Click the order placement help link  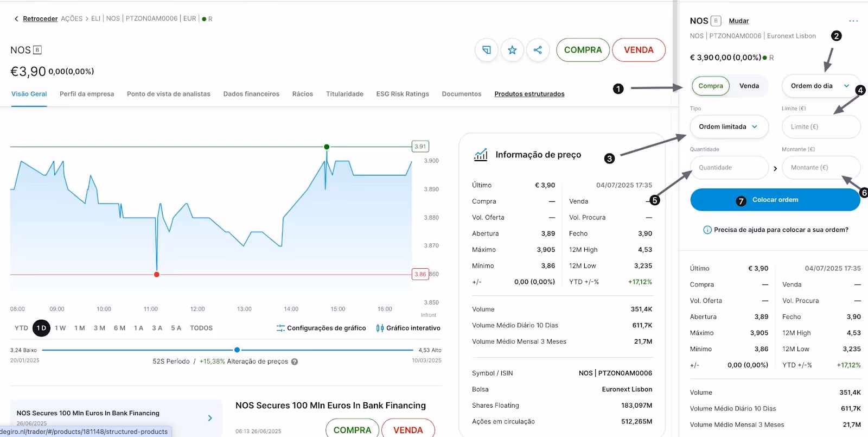point(781,230)
